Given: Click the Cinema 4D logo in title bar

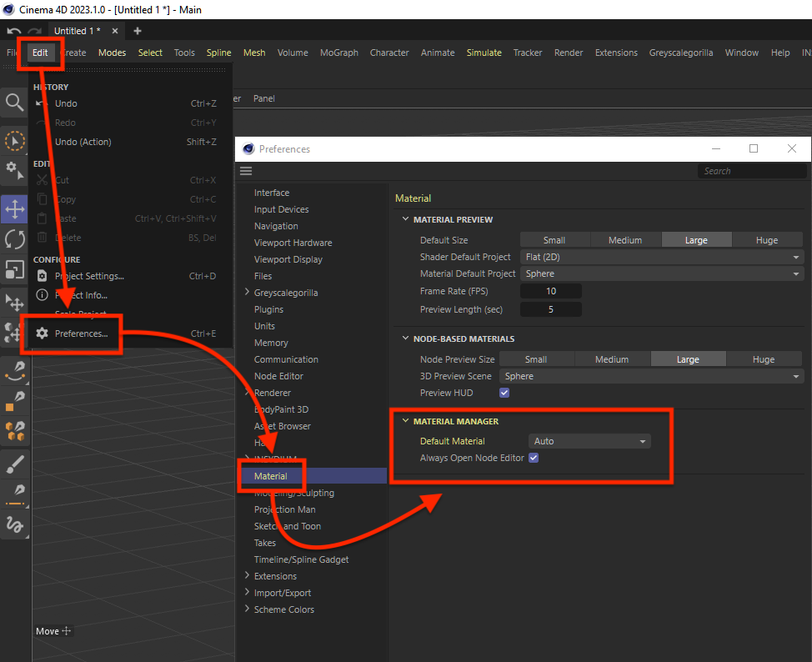Looking at the screenshot, I should click(x=9, y=9).
